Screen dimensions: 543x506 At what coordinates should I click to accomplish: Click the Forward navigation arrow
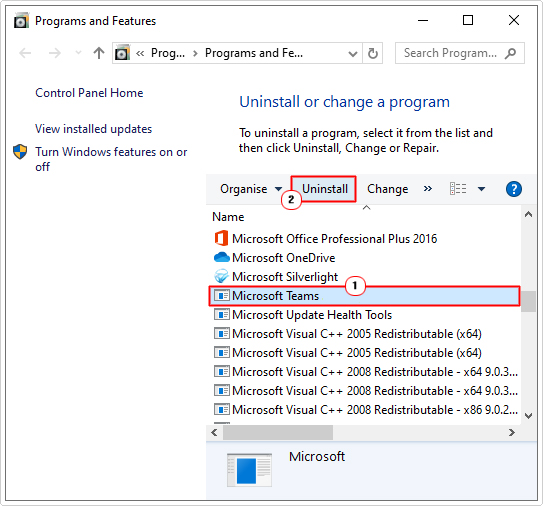click(x=54, y=53)
